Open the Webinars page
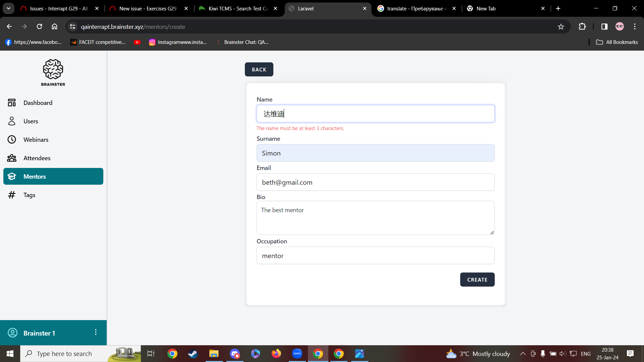 click(x=36, y=140)
